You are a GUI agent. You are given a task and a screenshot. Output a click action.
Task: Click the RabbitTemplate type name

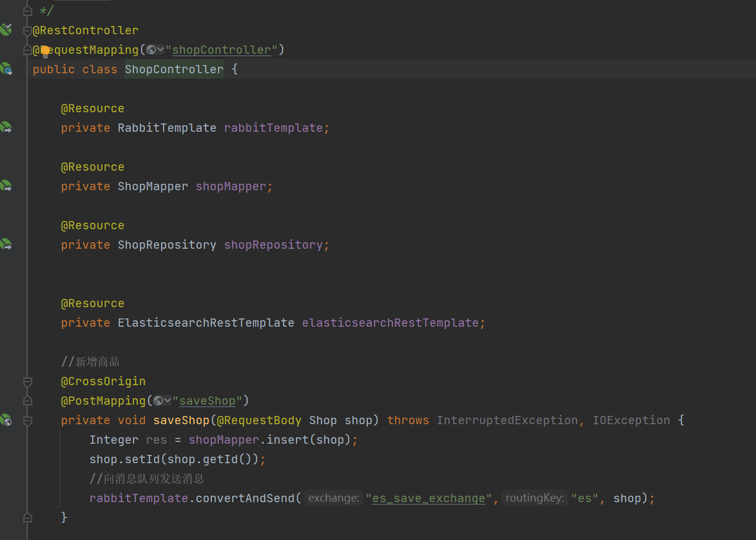click(x=167, y=128)
